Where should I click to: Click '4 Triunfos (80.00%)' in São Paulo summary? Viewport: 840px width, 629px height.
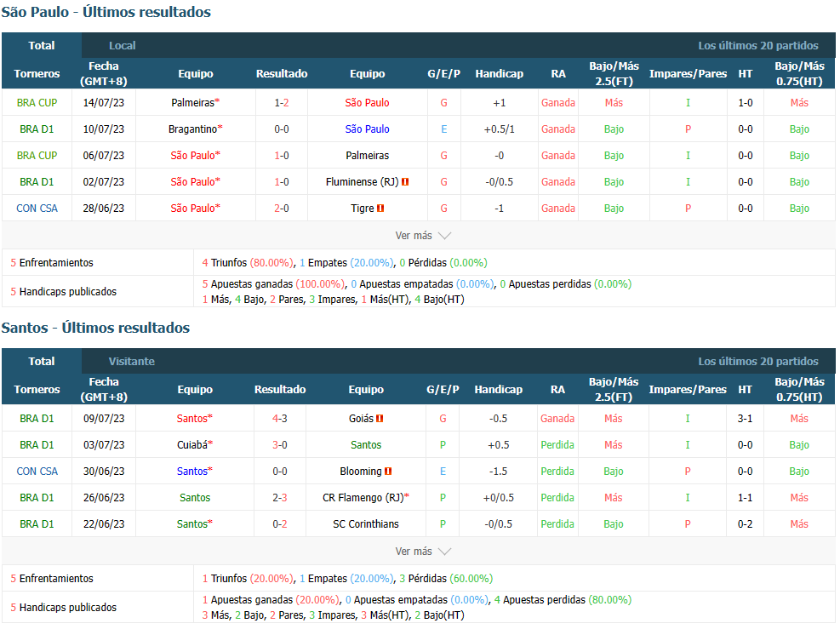pos(248,262)
